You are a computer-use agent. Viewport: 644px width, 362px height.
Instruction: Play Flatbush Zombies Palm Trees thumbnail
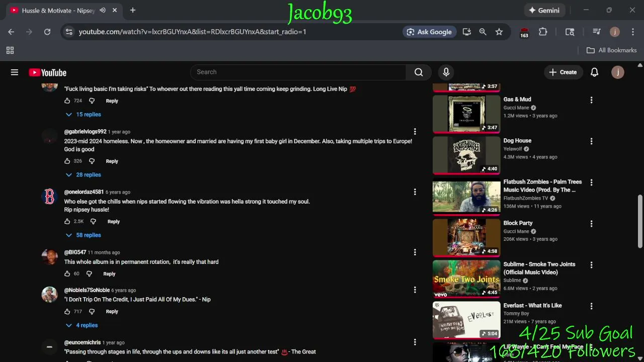[x=466, y=196]
